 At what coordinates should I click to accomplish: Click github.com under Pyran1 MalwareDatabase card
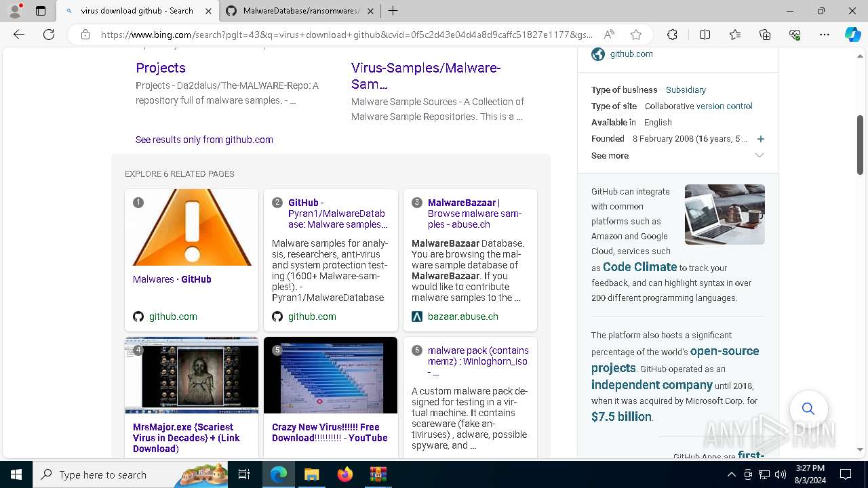point(312,317)
